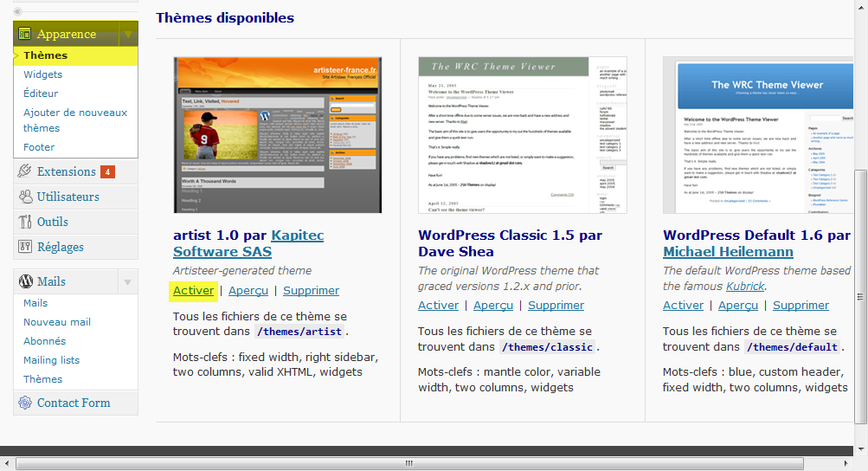Viewport: 868px width, 471px height.
Task: Open Nouveau mail
Action: click(57, 322)
